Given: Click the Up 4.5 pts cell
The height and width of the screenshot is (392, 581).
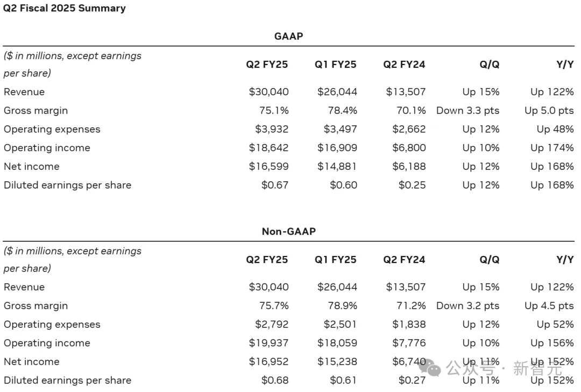Looking at the screenshot, I should point(549,305).
